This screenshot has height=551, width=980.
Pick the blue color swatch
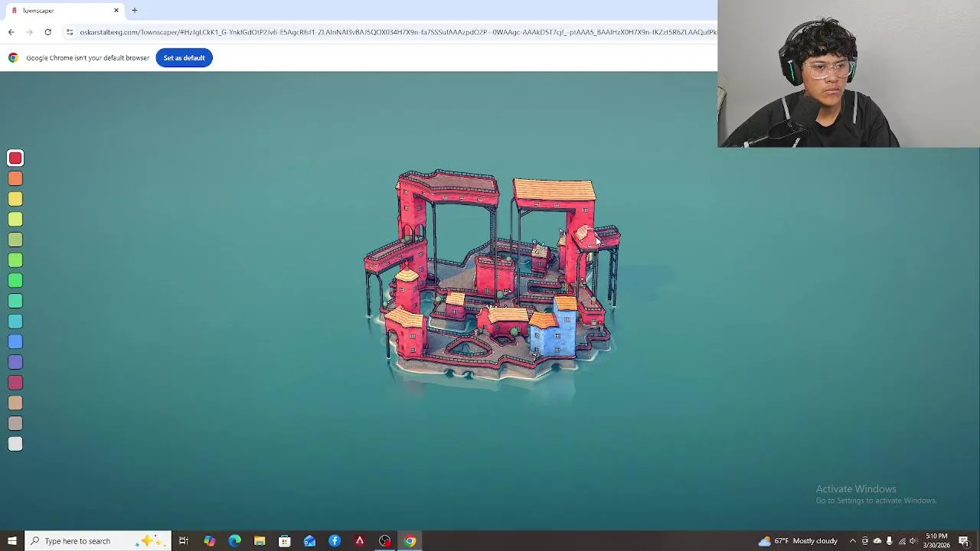point(15,342)
